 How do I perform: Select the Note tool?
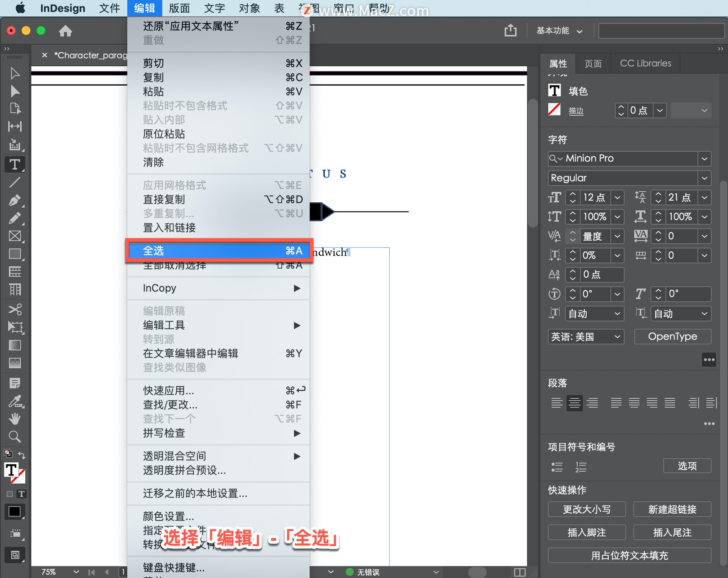[x=15, y=383]
